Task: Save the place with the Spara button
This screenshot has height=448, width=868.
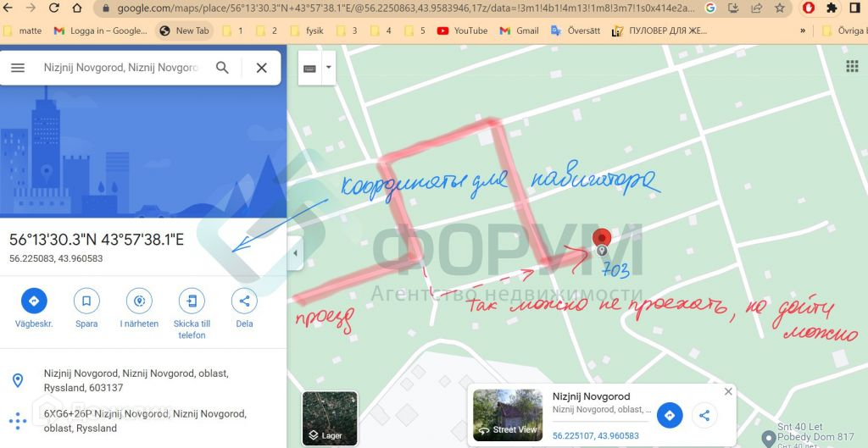Action: [86, 308]
